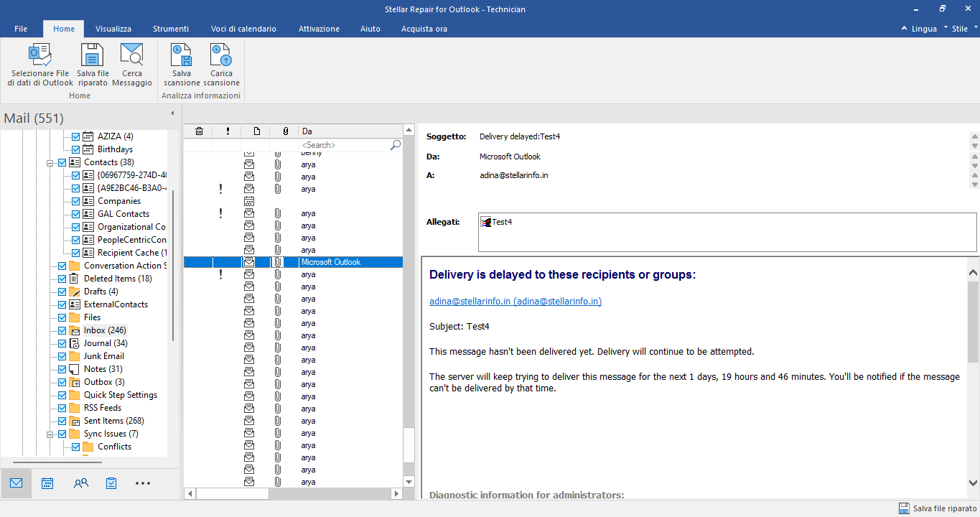Show more navigation options (three dots)
Screen dimensions: 980x517
tap(143, 483)
